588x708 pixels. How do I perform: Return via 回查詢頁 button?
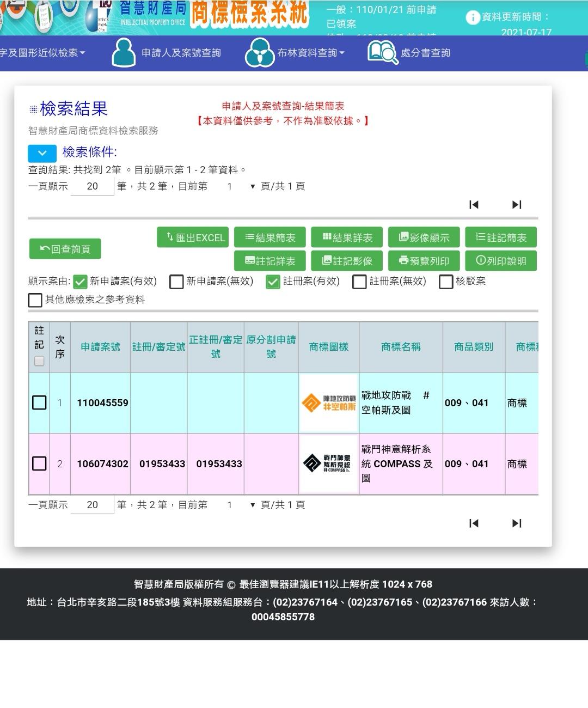pyautogui.click(x=65, y=249)
